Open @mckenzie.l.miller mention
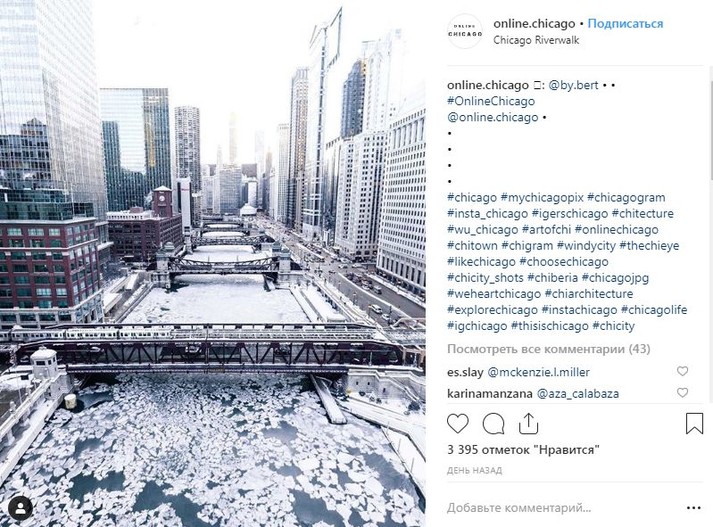This screenshot has height=527, width=713. point(538,372)
